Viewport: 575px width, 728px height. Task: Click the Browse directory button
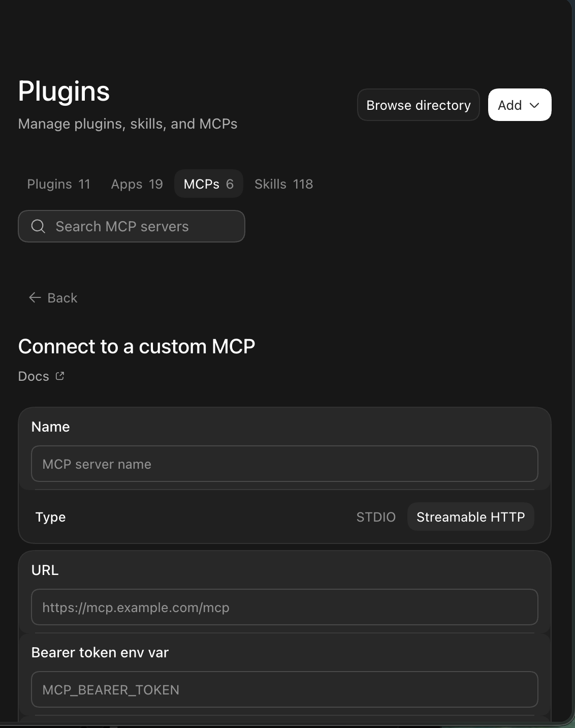[418, 105]
